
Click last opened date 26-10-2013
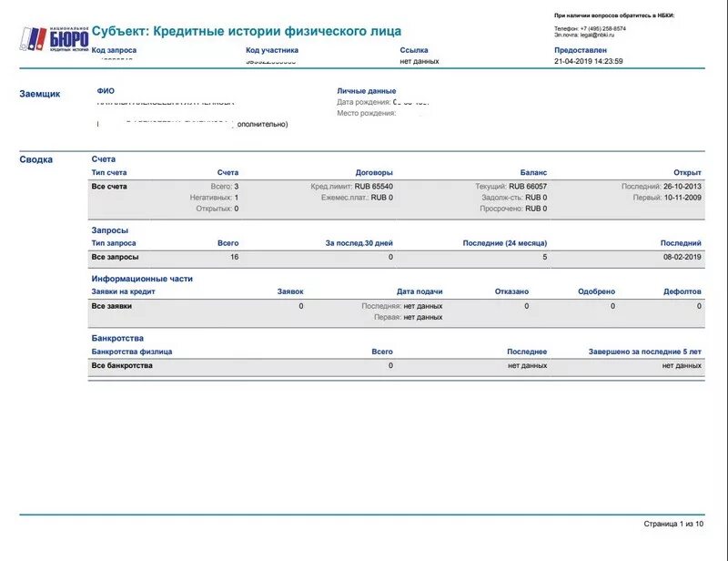(682, 187)
